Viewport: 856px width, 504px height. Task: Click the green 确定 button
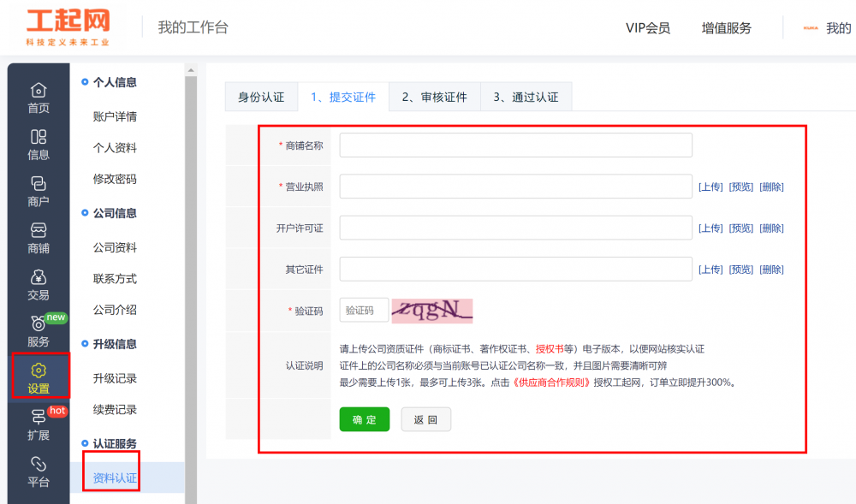tap(364, 419)
